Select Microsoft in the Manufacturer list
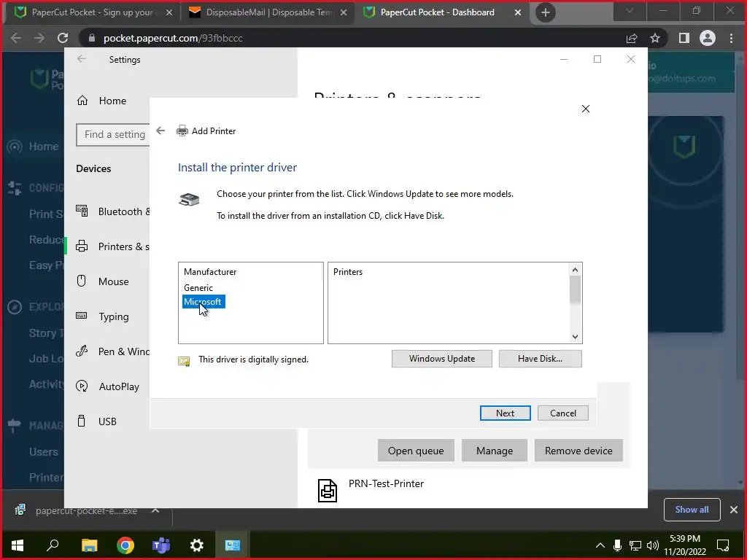Viewport: 747px width, 560px height. [204, 302]
